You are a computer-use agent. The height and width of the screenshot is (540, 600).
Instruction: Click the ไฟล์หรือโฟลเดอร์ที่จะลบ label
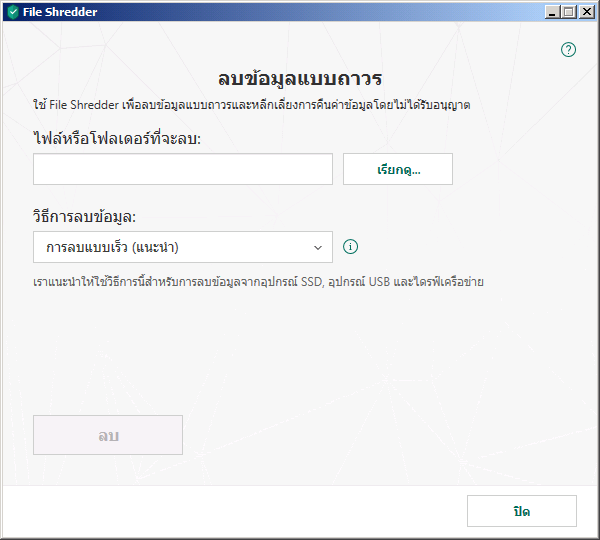(117, 138)
